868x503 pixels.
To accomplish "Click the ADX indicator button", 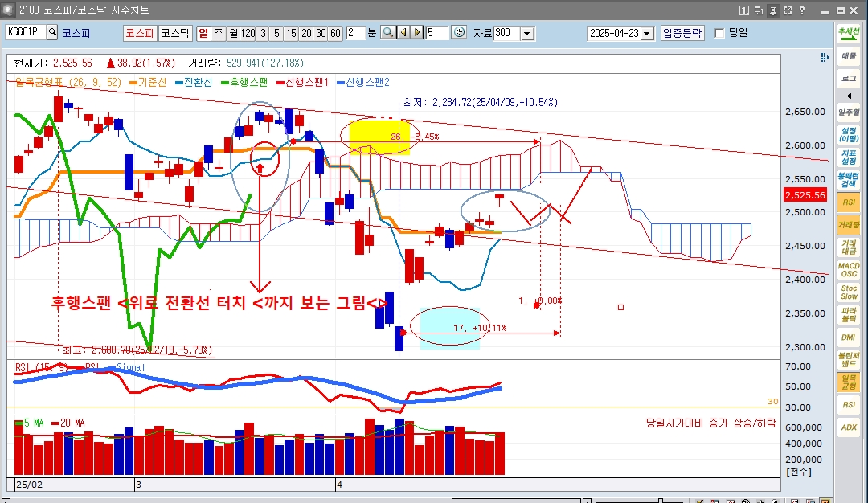I will (x=848, y=427).
